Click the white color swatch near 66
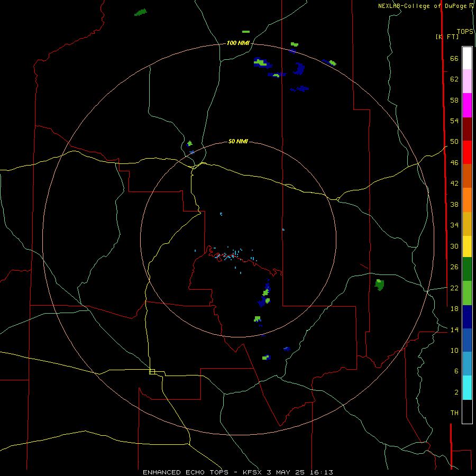 (467, 58)
